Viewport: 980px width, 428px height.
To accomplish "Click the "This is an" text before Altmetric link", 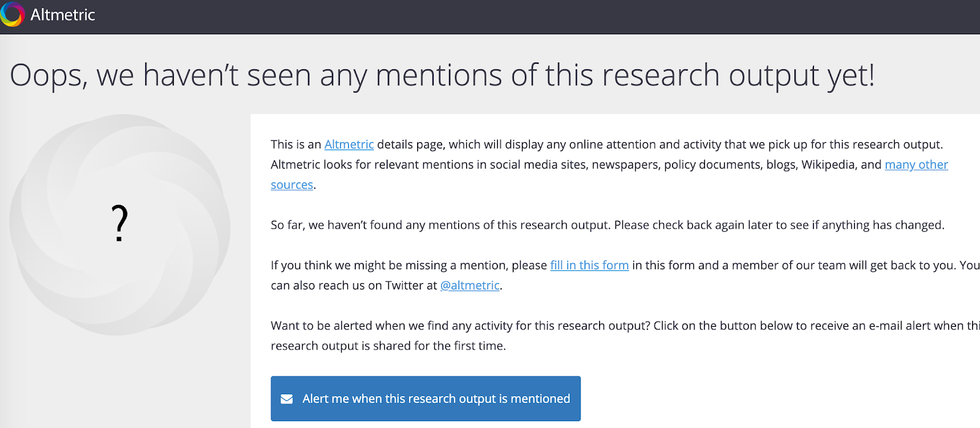I will tap(296, 144).
